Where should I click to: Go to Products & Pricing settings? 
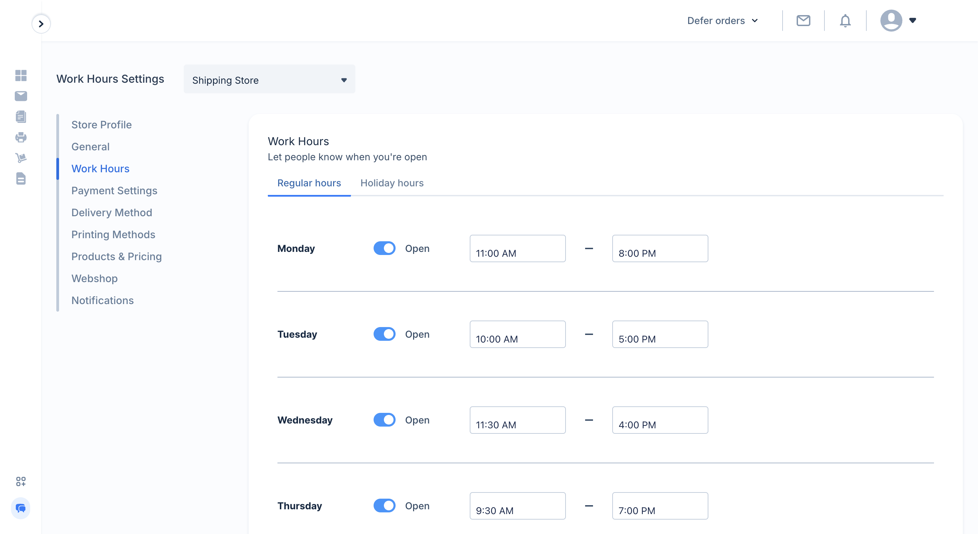[116, 256]
